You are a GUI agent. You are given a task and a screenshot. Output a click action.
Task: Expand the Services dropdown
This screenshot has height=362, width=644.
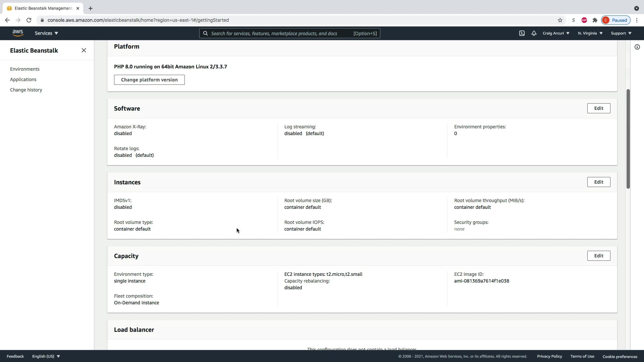pyautogui.click(x=46, y=33)
